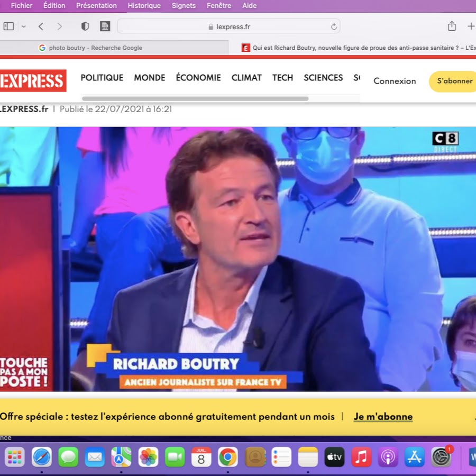Viewport: 476px width, 476px height.
Task: Open App Store from the Dock
Action: coord(414,457)
